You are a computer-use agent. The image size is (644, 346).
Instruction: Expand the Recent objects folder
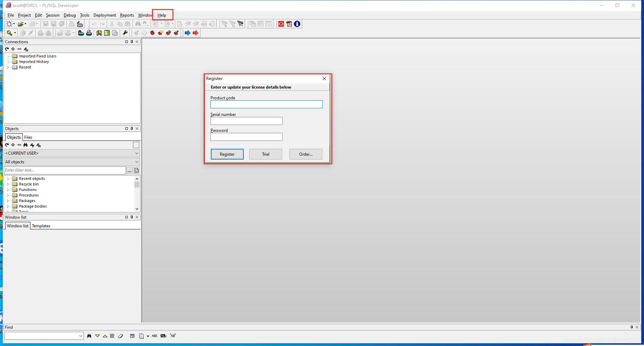click(8, 179)
